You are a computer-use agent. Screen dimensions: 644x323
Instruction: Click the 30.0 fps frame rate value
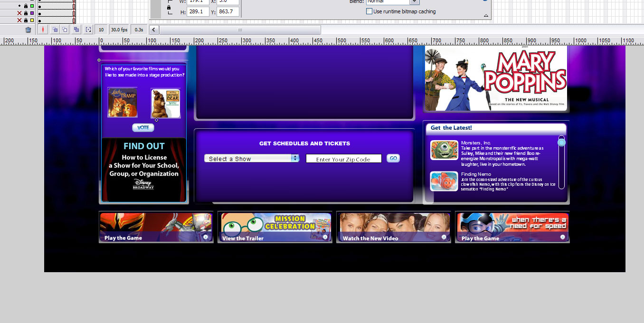[119, 30]
